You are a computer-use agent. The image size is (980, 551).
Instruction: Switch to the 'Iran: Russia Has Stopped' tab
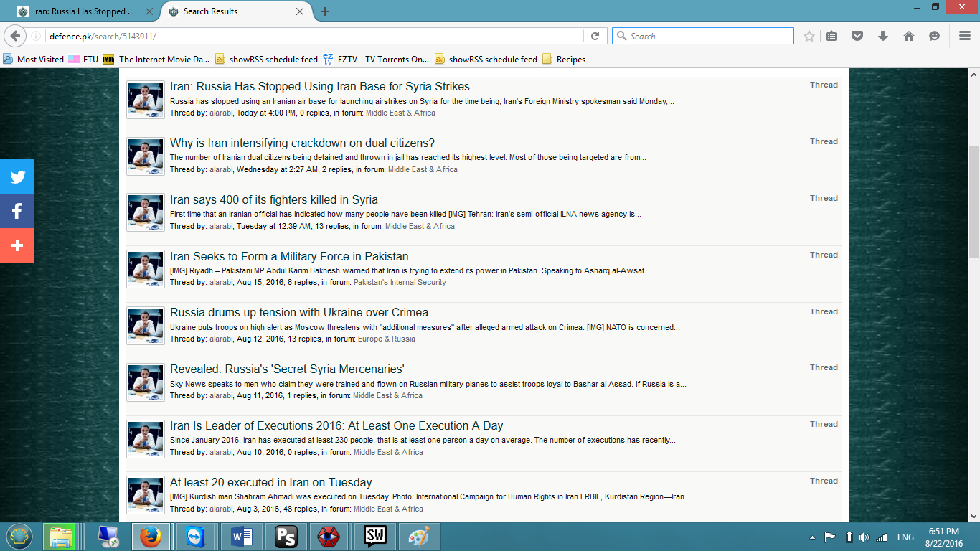click(84, 11)
